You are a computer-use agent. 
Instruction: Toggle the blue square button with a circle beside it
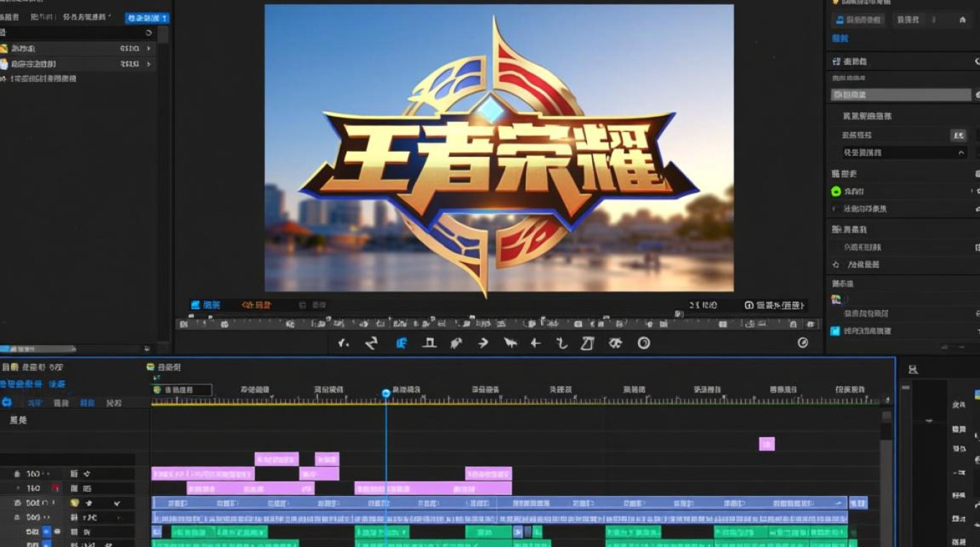pos(46,532)
